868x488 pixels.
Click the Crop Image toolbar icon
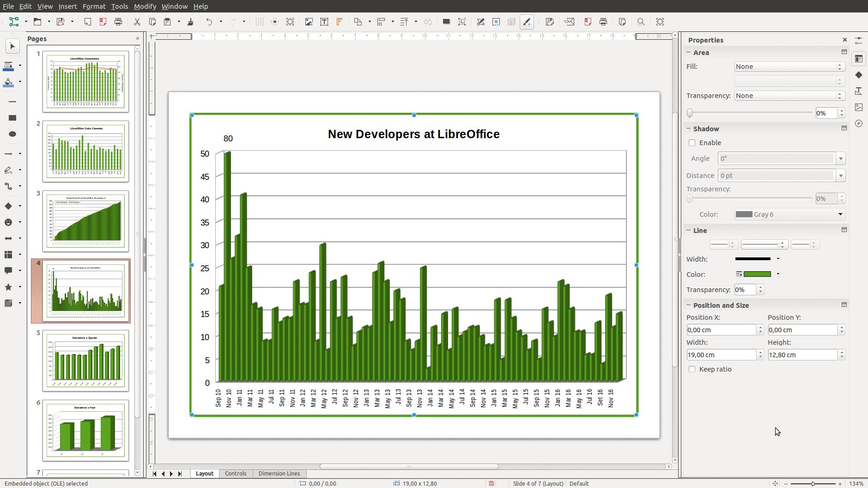(462, 22)
